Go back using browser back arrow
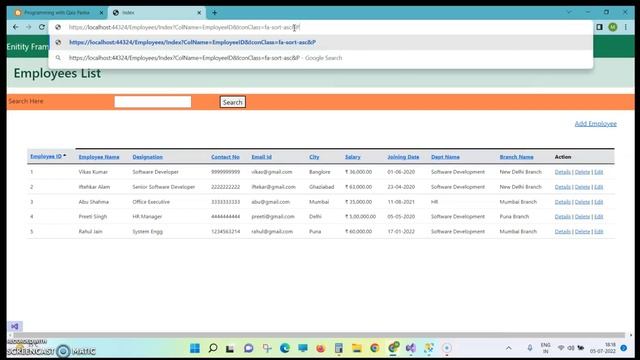The image size is (640, 360). point(16,27)
